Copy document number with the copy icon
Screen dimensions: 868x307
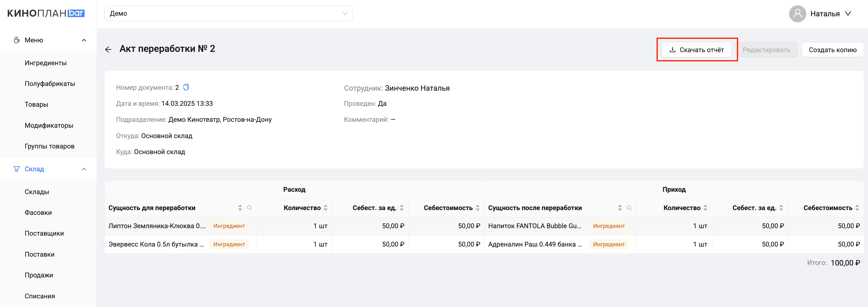(x=186, y=87)
